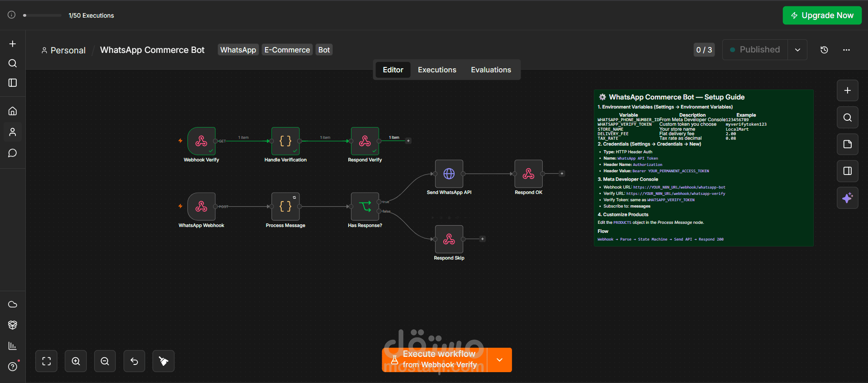Tidy up the workflow with broom button
The height and width of the screenshot is (383, 868).
point(163,361)
